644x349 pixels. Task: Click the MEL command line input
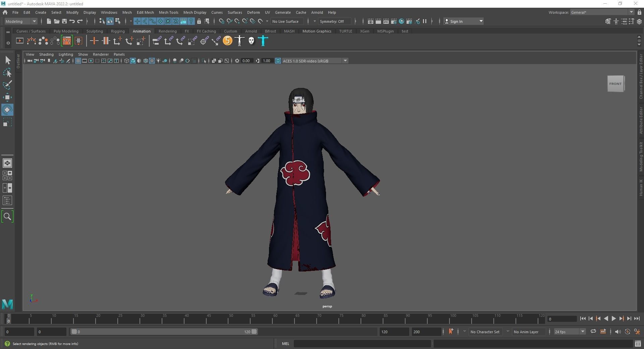(362, 344)
